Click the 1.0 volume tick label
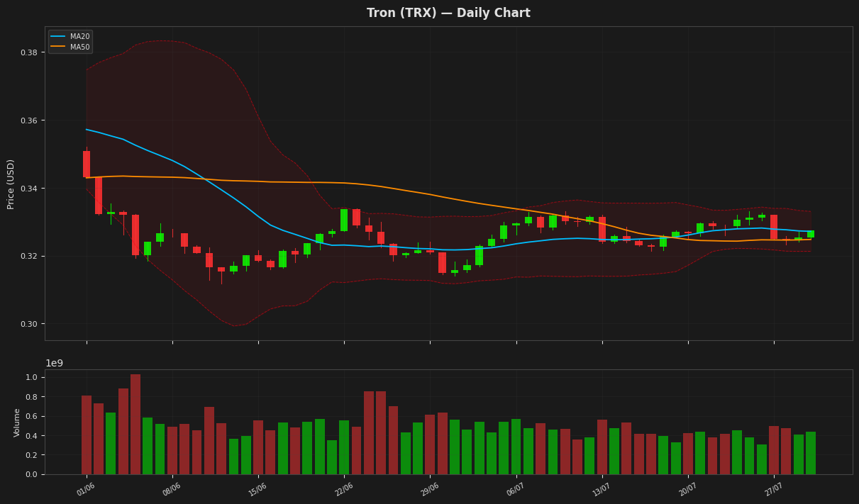This screenshot has width=859, height=504. pyautogui.click(x=33, y=378)
